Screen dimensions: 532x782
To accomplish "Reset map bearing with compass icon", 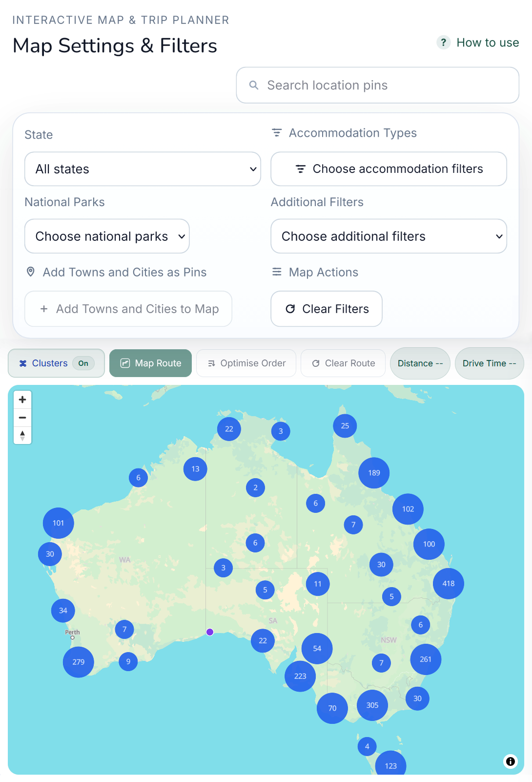I will [22, 435].
